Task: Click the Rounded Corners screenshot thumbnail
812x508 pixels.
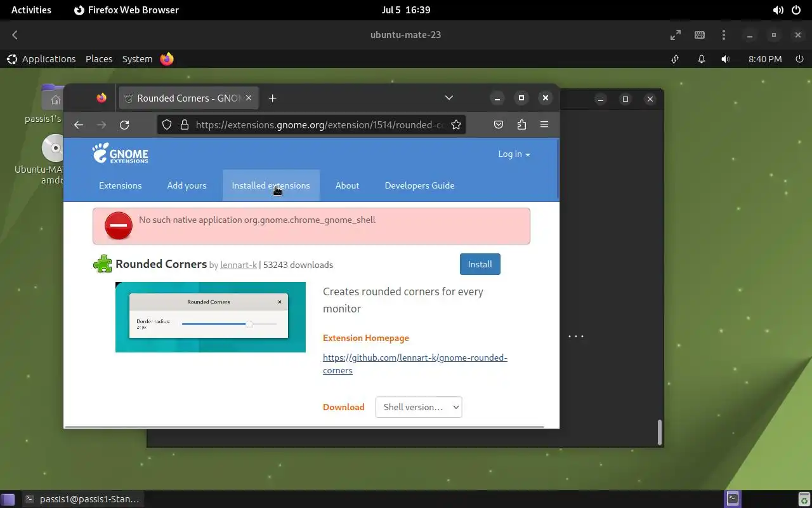Action: click(211, 317)
